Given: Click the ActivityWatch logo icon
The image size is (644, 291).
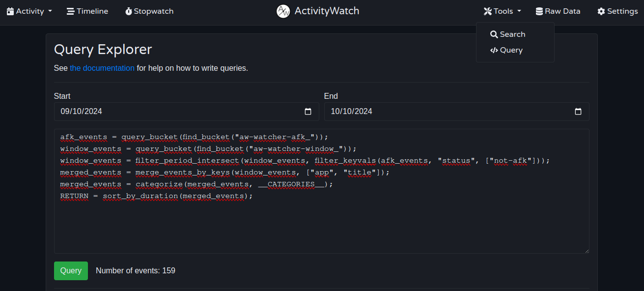Looking at the screenshot, I should (283, 11).
